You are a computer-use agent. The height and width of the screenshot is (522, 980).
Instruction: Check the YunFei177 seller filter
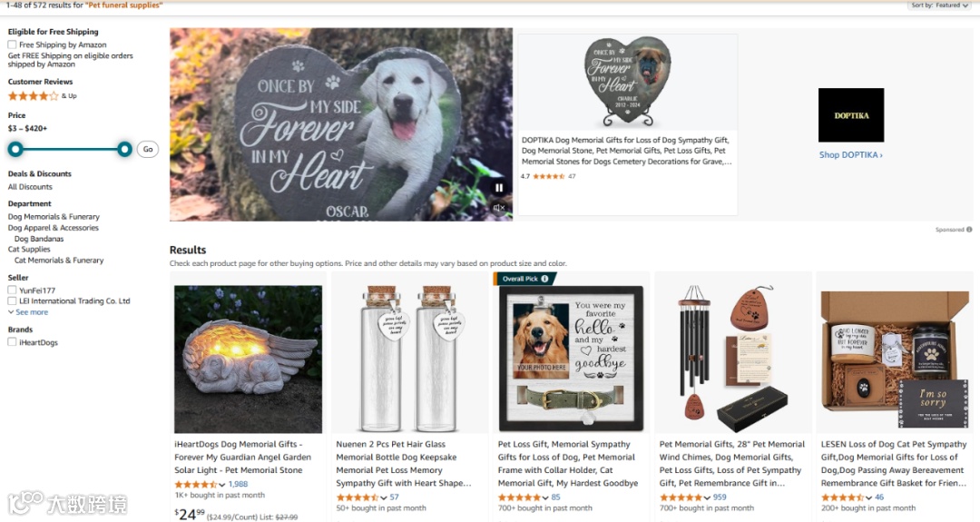(12, 291)
